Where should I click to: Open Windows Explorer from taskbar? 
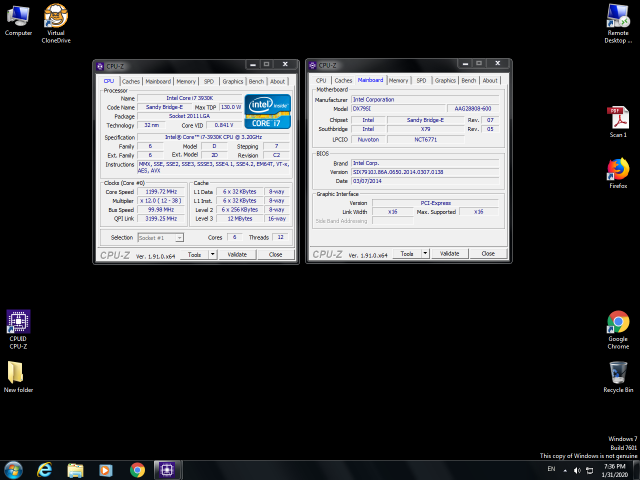pos(75,470)
